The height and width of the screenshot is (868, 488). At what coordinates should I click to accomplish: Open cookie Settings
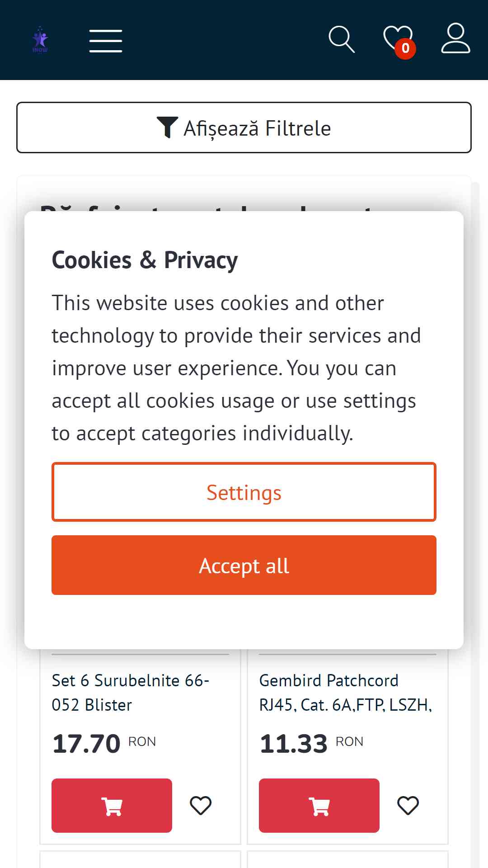point(244,492)
